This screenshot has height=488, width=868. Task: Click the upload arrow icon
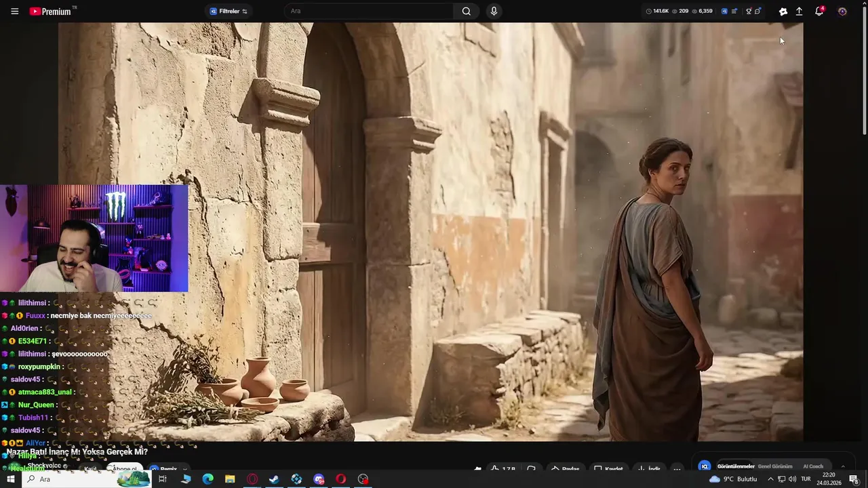pyautogui.click(x=799, y=12)
